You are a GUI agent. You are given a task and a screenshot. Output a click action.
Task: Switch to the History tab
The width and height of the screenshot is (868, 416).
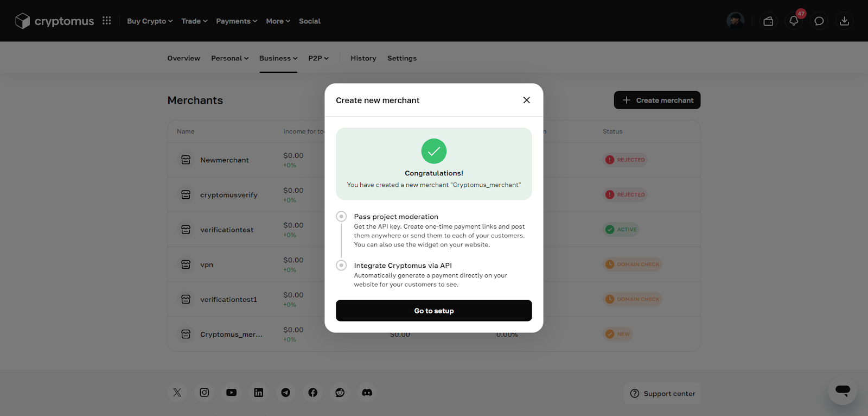coord(363,58)
